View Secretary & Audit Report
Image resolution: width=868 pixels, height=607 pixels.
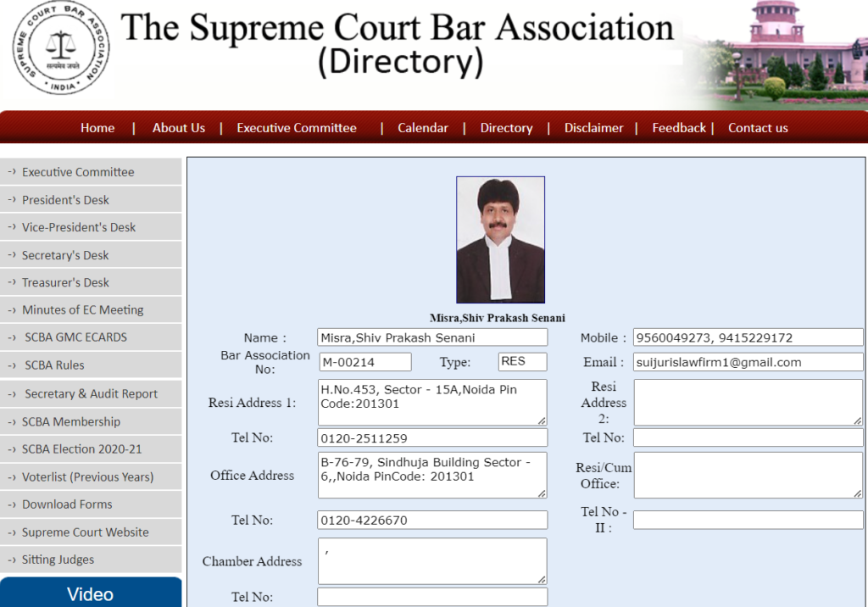click(91, 393)
